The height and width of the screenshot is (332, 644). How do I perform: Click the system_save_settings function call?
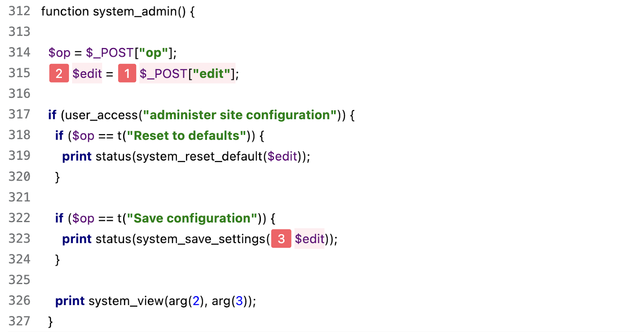point(201,239)
